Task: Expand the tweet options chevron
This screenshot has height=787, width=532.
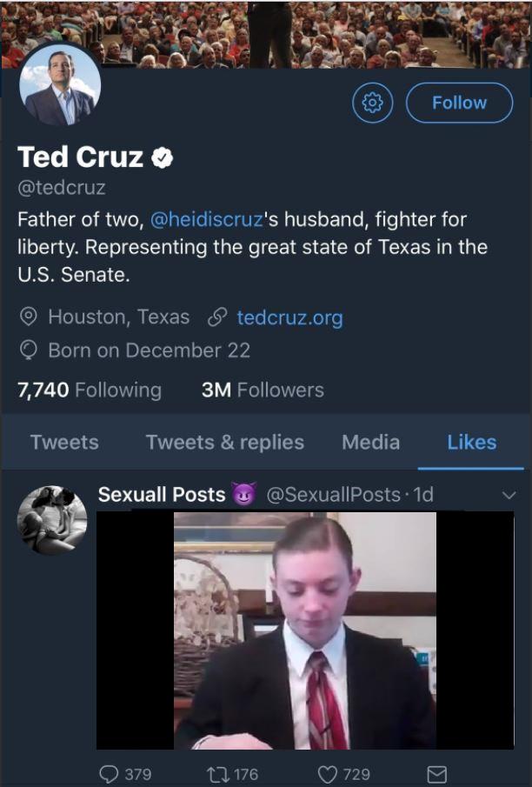Action: coord(509,496)
